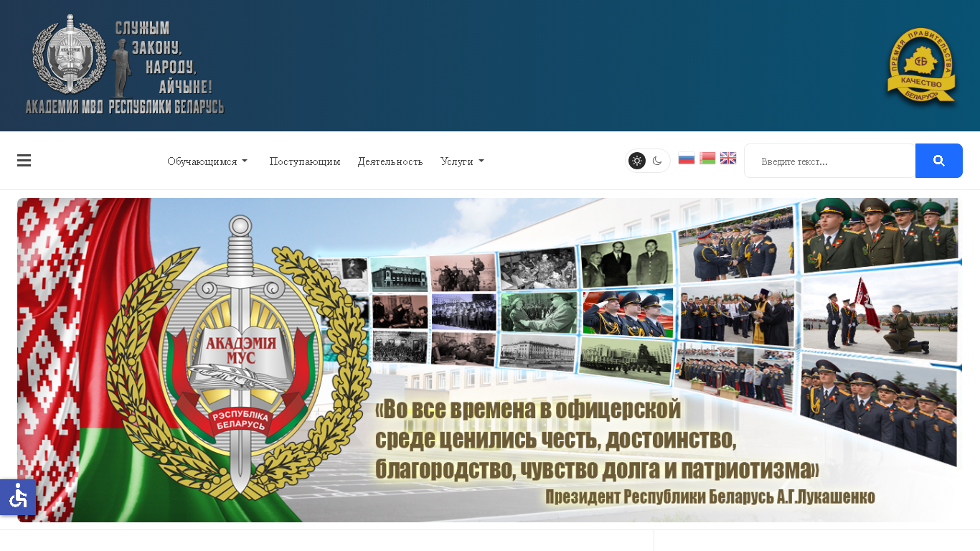
Task: Click the main Academy banner image
Action: point(490,360)
